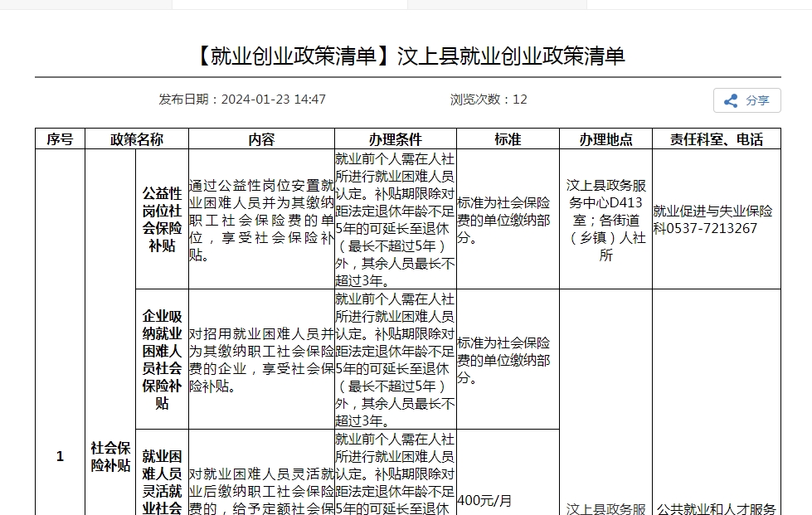Click the 企业吸纳就业困难人员社会保险补贴 cell
This screenshot has height=515, width=812.
(162, 359)
